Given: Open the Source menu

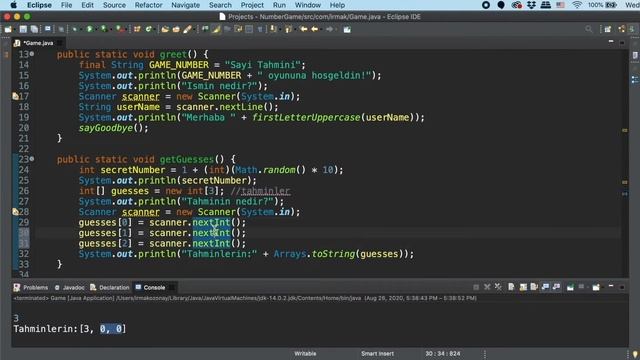Looking at the screenshot, I should tap(114, 5).
